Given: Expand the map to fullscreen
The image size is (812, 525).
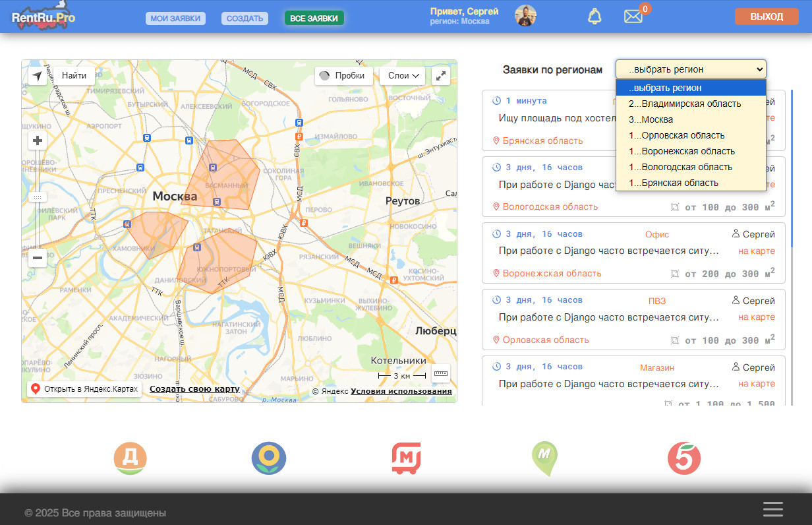Looking at the screenshot, I should [x=441, y=76].
